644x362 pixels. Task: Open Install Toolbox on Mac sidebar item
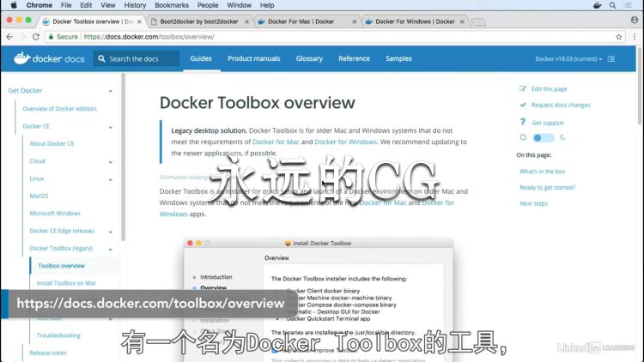pyautogui.click(x=66, y=283)
